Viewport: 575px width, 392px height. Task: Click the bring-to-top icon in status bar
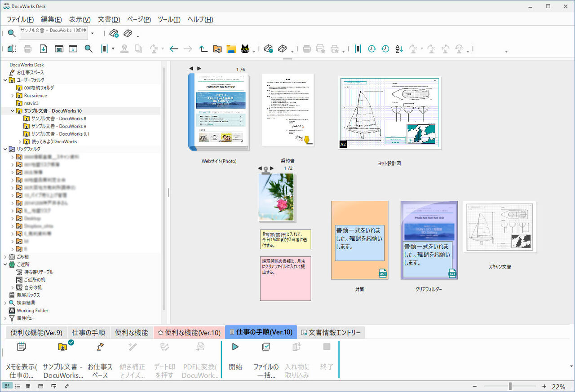54,386
